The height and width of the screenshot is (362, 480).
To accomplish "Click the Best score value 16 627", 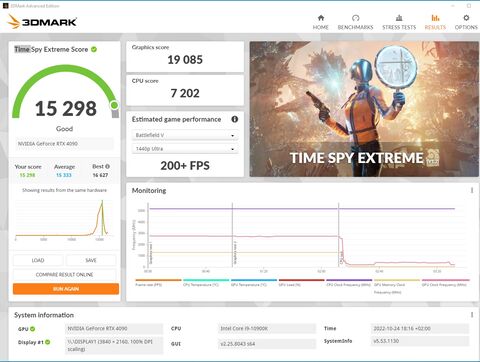I will (100, 175).
